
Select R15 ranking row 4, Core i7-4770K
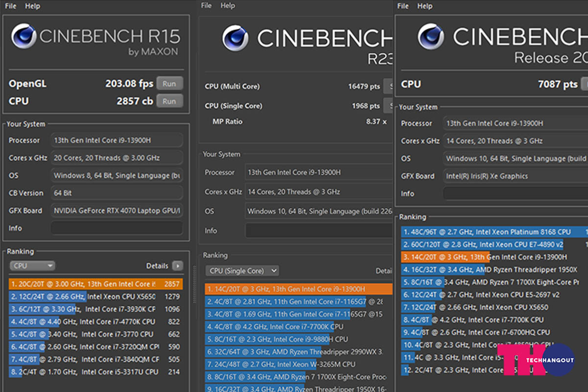pos(96,322)
